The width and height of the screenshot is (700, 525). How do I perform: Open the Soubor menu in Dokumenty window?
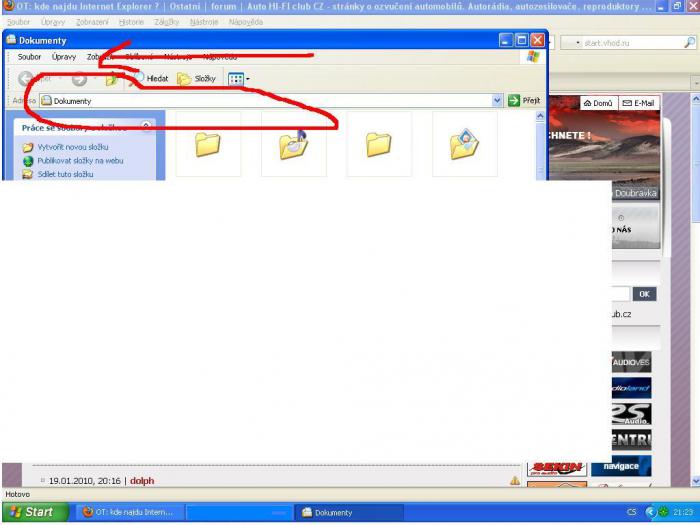(x=29, y=57)
